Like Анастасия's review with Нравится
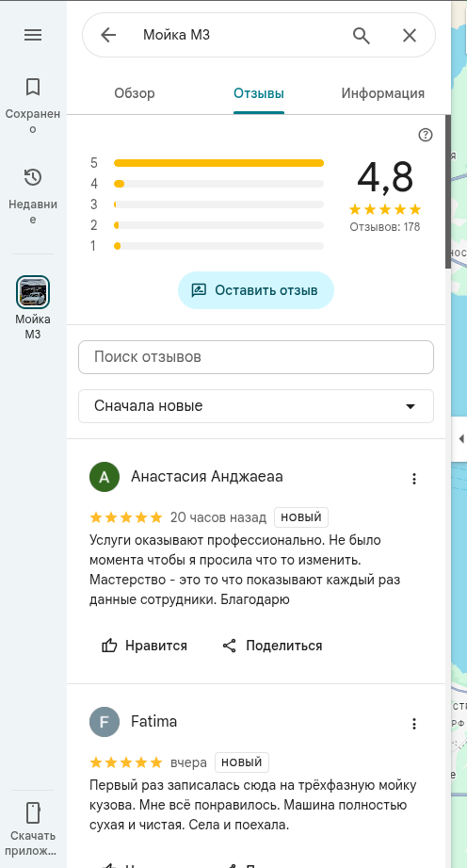 pyautogui.click(x=144, y=646)
